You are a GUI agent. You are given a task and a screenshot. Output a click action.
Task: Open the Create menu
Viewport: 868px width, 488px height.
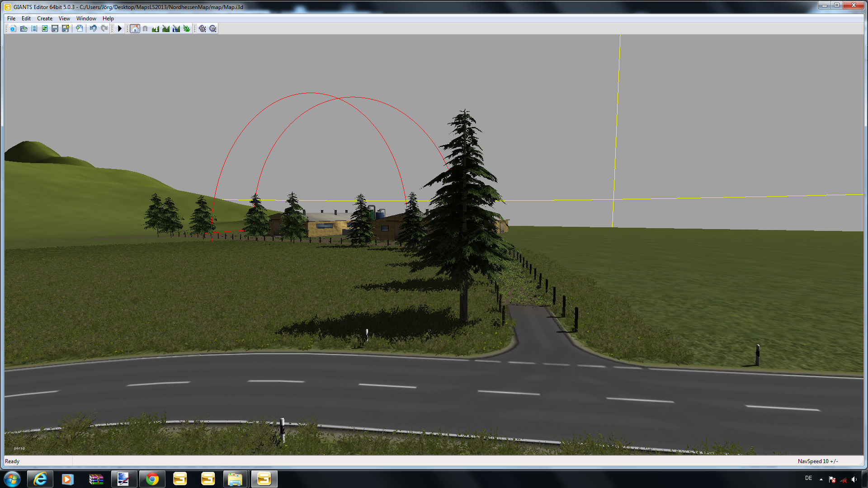pos(45,19)
